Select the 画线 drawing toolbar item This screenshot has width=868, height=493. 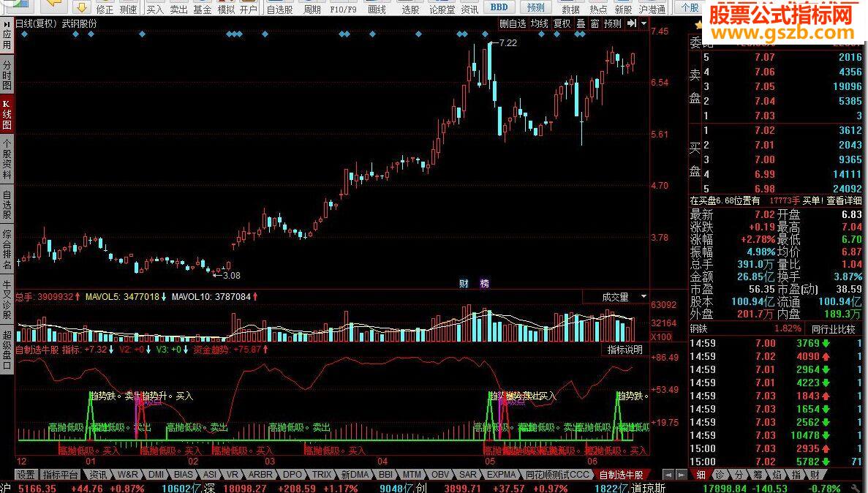pyautogui.click(x=377, y=10)
